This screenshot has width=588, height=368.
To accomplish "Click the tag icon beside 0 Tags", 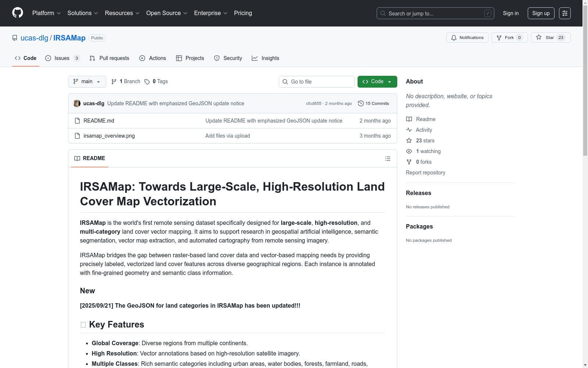I will click(147, 82).
